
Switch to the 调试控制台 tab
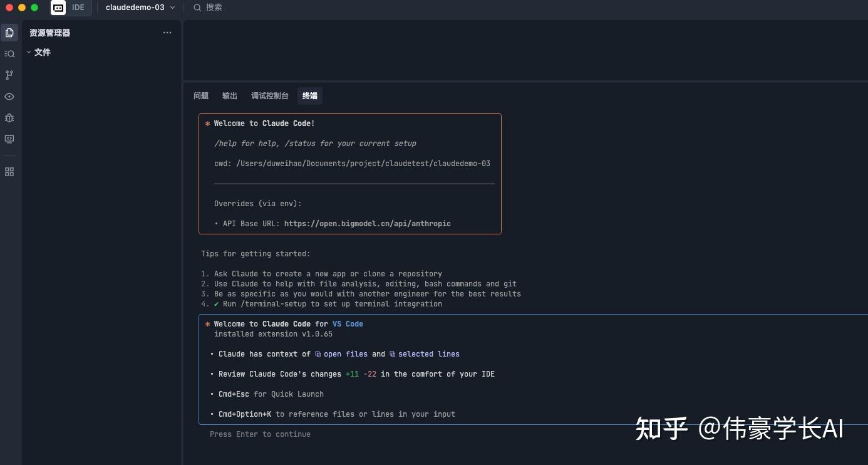(x=269, y=95)
